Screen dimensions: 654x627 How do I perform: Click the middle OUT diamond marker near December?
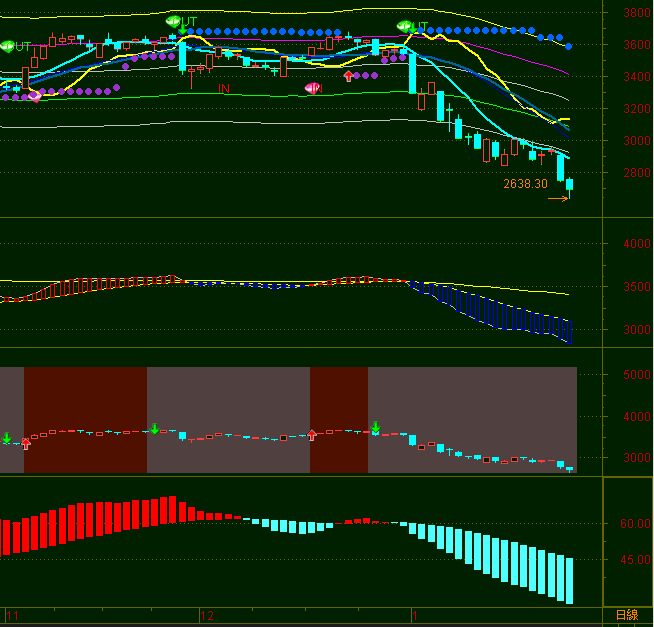(173, 20)
